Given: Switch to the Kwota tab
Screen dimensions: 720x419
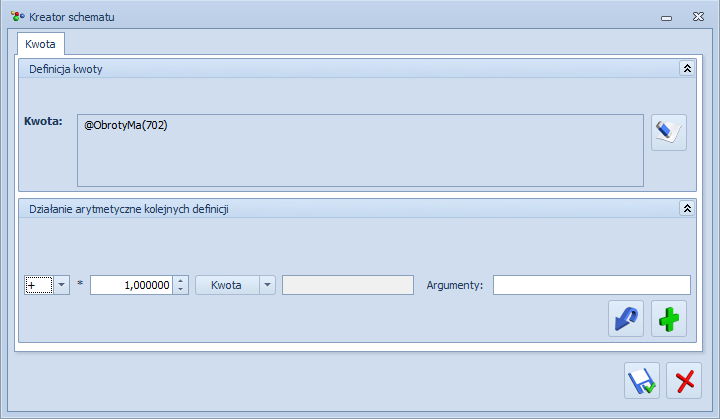Looking at the screenshot, I should point(40,44).
